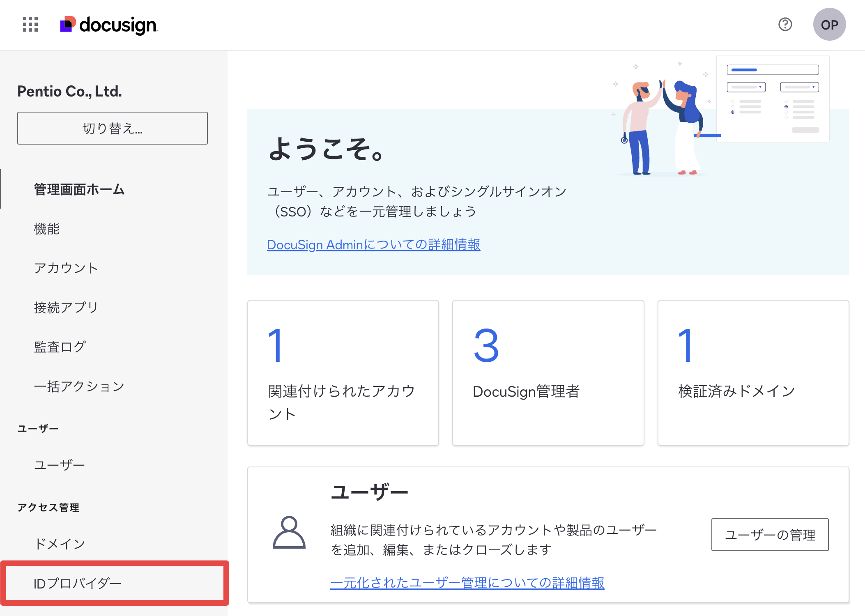Follow the DocuSign Adminについての詳細情報 link
The image size is (865, 616).
pos(373,245)
